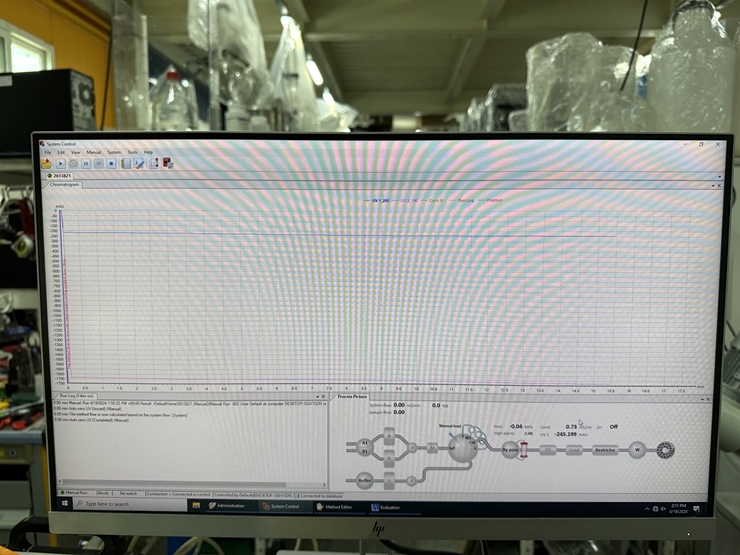Click the W outlet valve icon
Screen dimensions: 740x555
(x=636, y=451)
